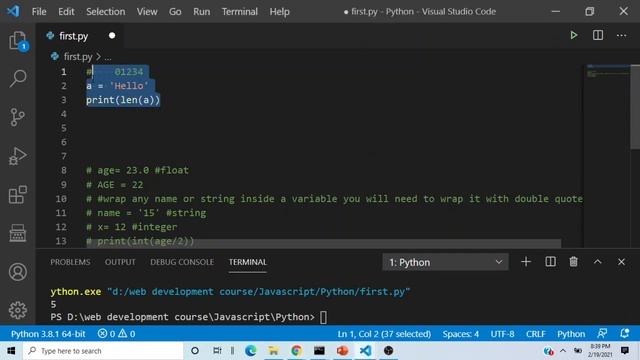The width and height of the screenshot is (640, 360).
Task: Open Windows Action Center
Action: pos(624,351)
